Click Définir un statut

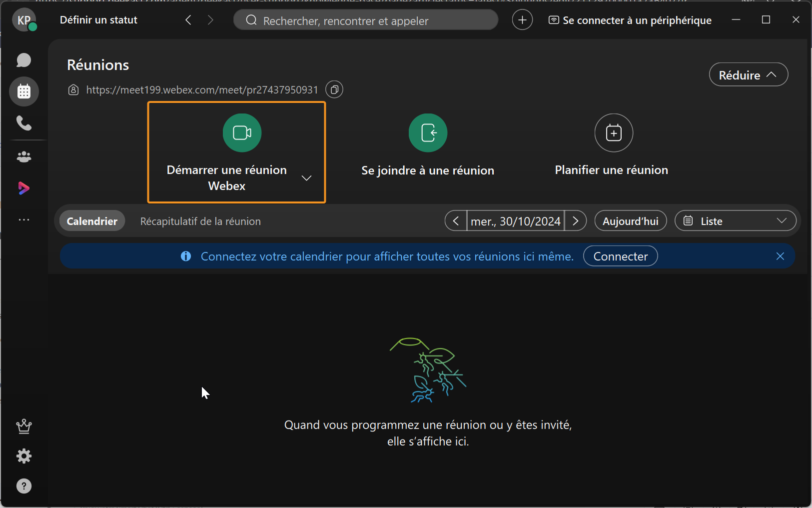click(x=98, y=20)
